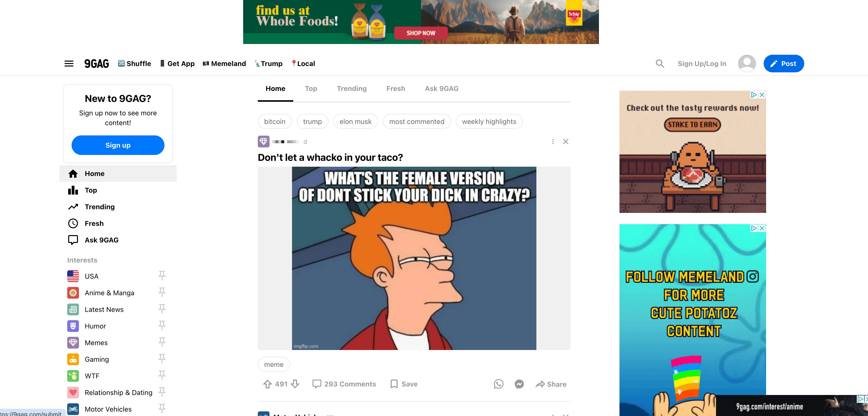Toggle pin for Gaming interest

[162, 359]
